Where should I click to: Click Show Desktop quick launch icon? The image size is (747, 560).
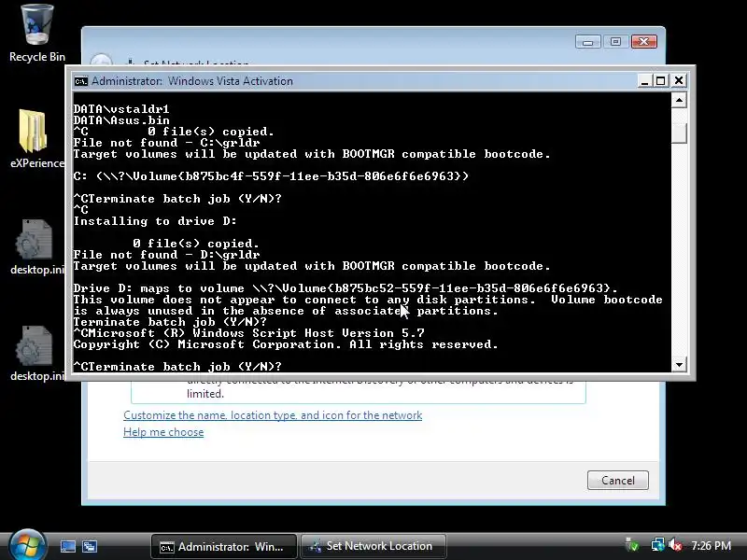[x=67, y=546]
